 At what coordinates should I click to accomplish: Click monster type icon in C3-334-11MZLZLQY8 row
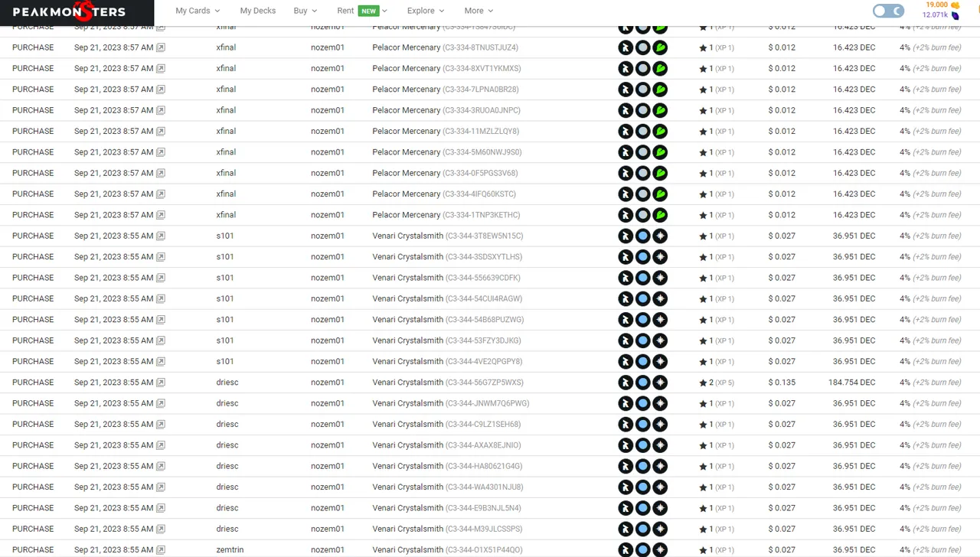[626, 131]
